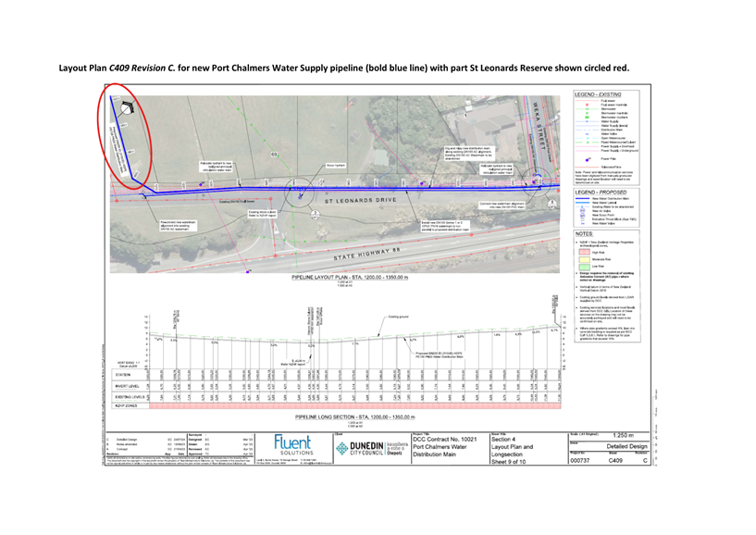756x535 pixels.
Task: Click the New Water Distribution Main legend line
Action: click(x=582, y=198)
